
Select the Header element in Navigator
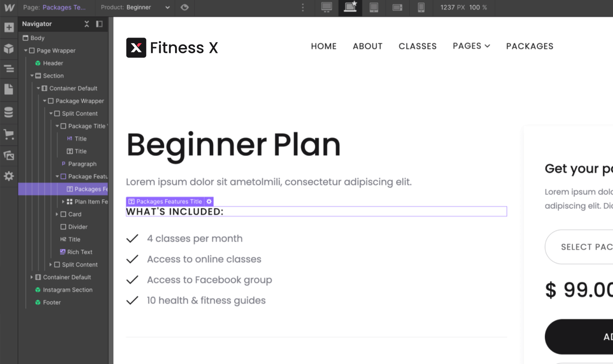tap(53, 63)
